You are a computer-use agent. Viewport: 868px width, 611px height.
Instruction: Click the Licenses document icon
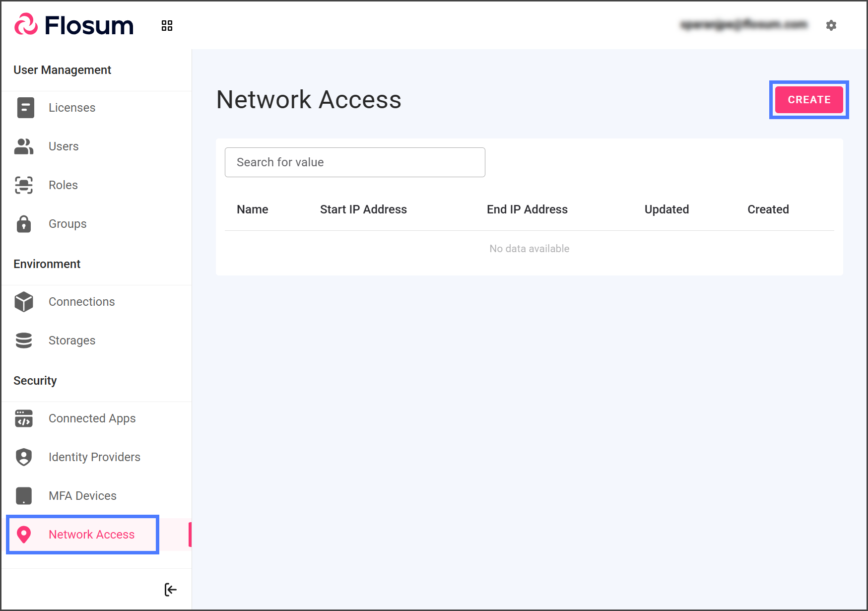pyautogui.click(x=25, y=108)
